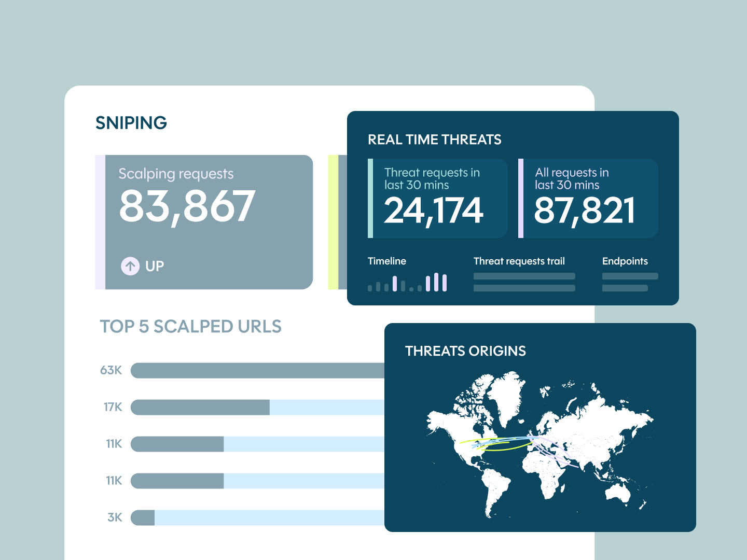Image resolution: width=747 pixels, height=560 pixels.
Task: Click the world map in Threats Origins
Action: (539, 445)
